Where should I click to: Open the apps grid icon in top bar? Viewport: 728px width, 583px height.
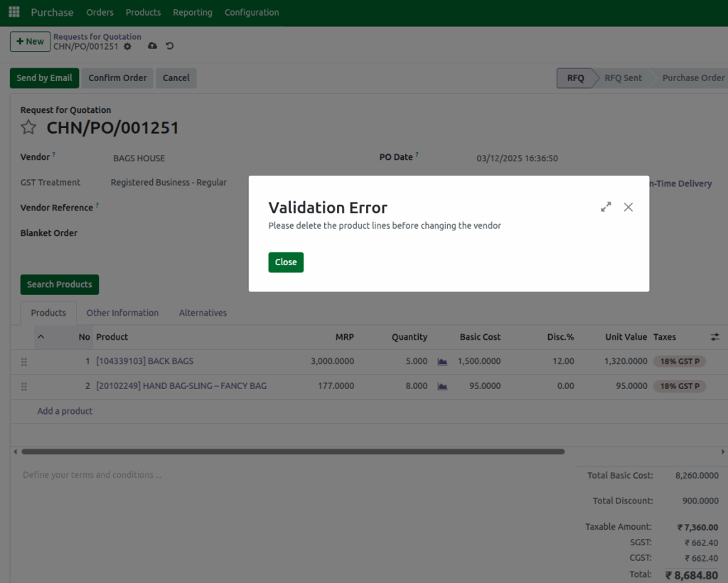click(x=14, y=11)
